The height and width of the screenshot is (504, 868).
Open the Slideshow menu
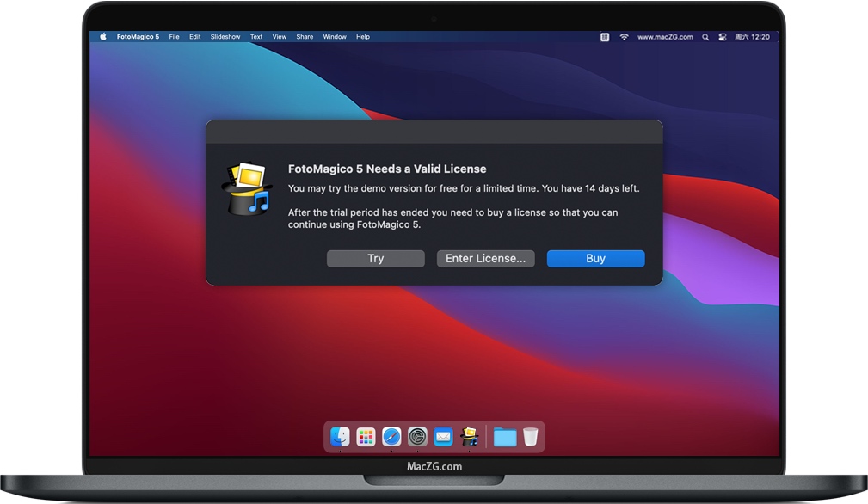225,36
